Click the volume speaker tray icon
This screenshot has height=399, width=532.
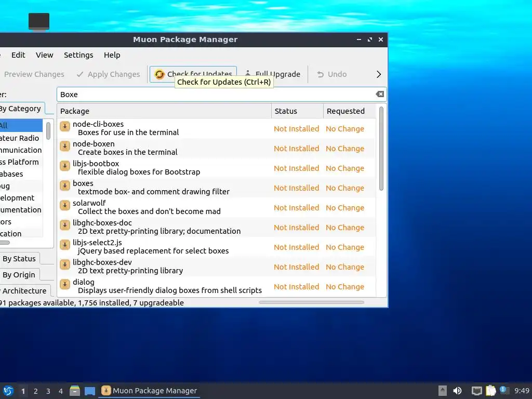pos(457,391)
